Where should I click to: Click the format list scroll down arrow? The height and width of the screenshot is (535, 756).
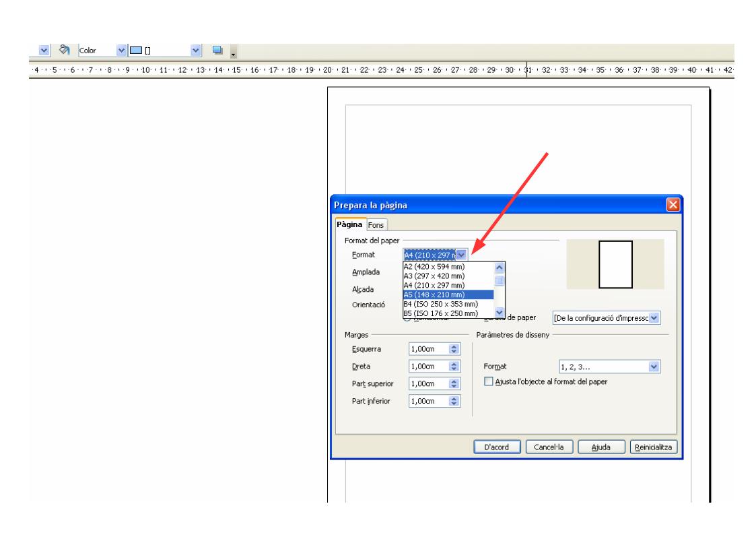pos(500,312)
